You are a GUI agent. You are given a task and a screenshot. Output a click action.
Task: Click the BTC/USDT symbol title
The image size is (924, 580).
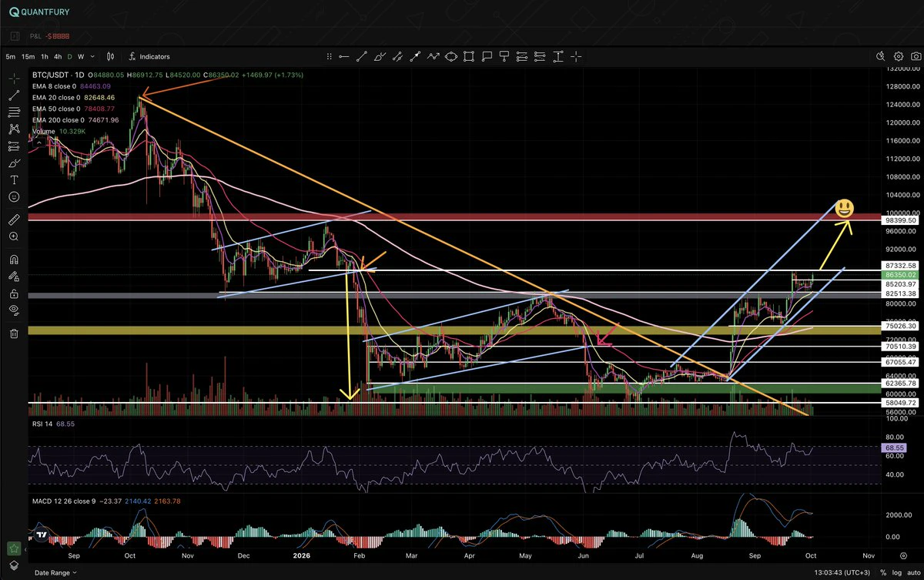(x=49, y=75)
